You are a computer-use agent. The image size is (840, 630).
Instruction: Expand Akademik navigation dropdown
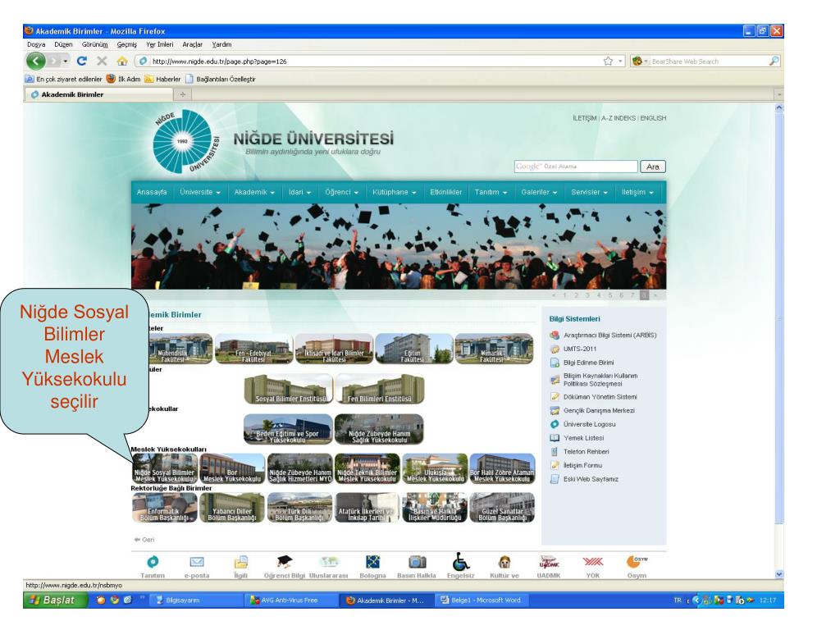tap(254, 192)
